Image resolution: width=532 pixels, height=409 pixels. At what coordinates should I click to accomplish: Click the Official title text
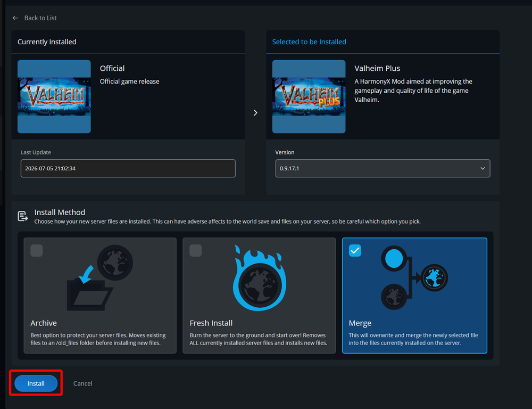point(112,68)
